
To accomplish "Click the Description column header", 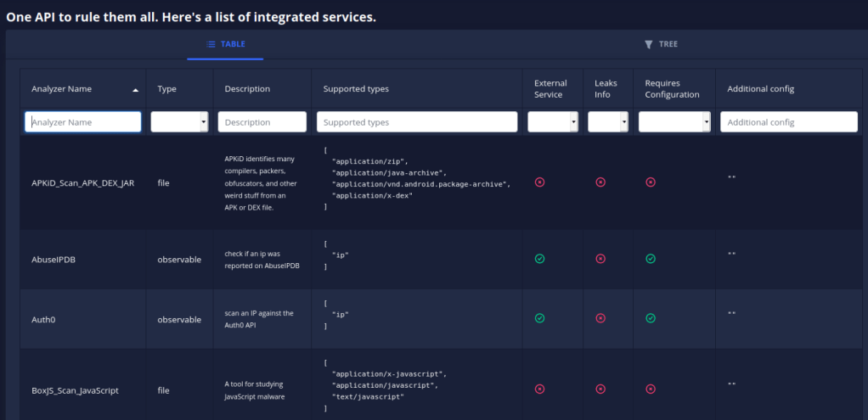I will click(x=247, y=89).
